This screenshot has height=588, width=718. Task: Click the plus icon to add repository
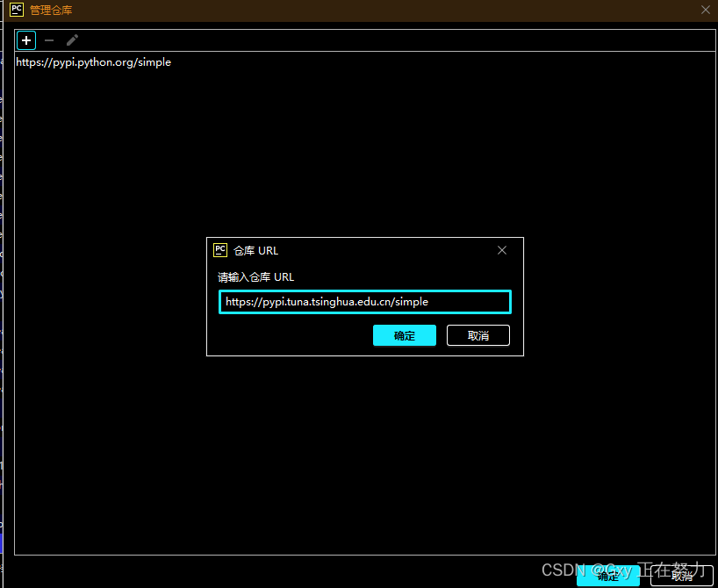click(x=26, y=40)
